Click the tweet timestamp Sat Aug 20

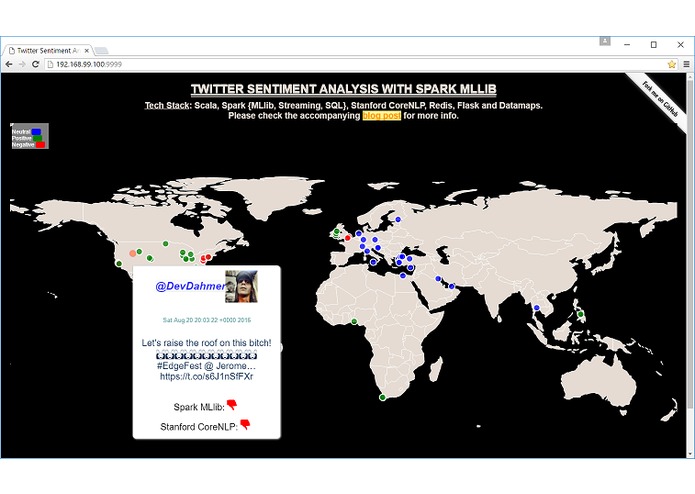tap(207, 320)
